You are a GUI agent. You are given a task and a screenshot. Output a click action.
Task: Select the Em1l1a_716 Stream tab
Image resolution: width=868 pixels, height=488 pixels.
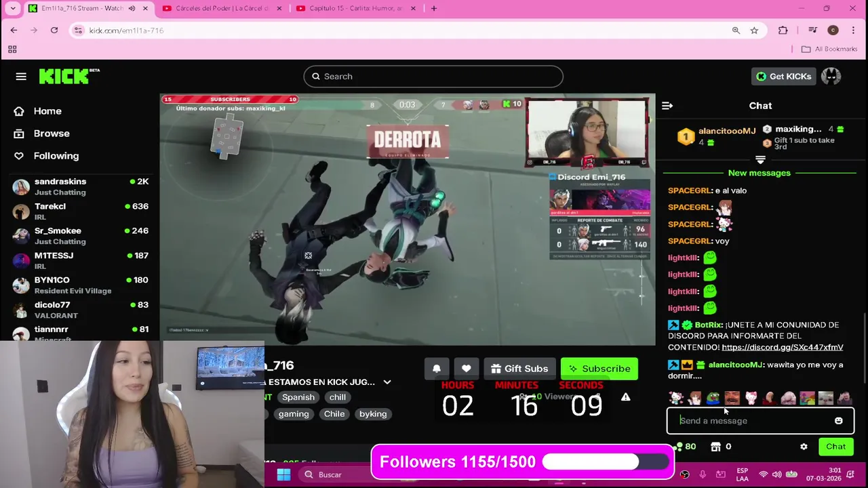(82, 8)
